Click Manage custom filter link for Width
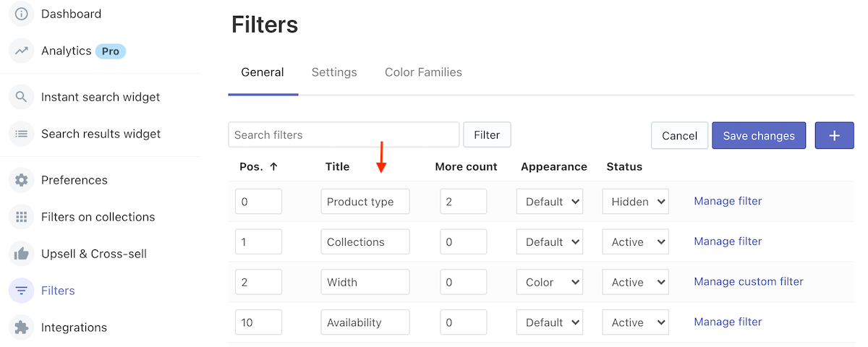The image size is (868, 347). (x=748, y=282)
